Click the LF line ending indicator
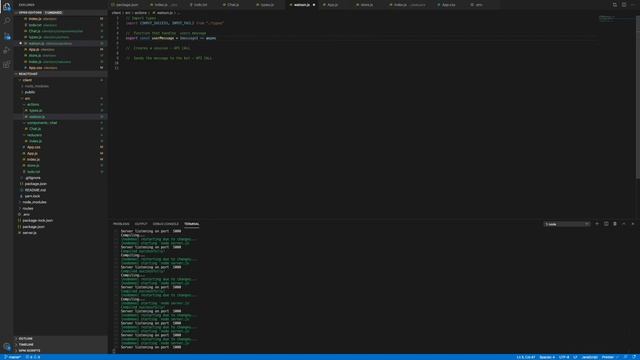This screenshot has height=360, width=640. (575, 357)
